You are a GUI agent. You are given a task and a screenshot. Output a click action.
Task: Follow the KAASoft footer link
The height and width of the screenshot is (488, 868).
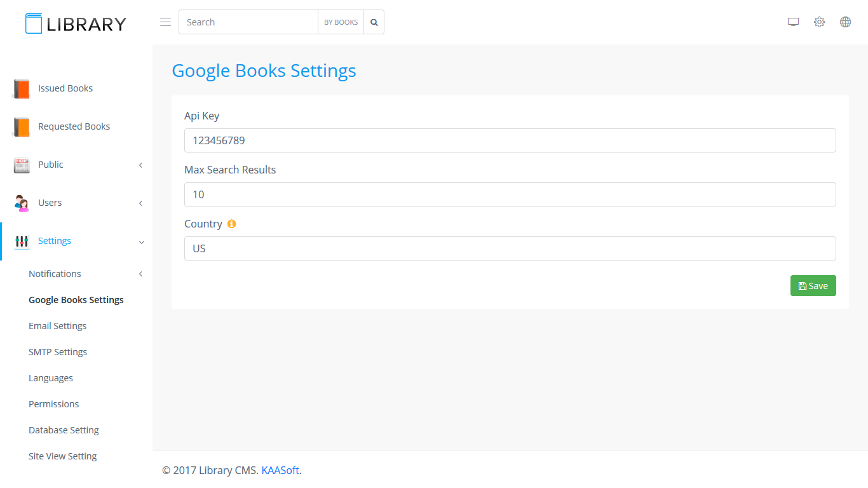click(x=280, y=470)
